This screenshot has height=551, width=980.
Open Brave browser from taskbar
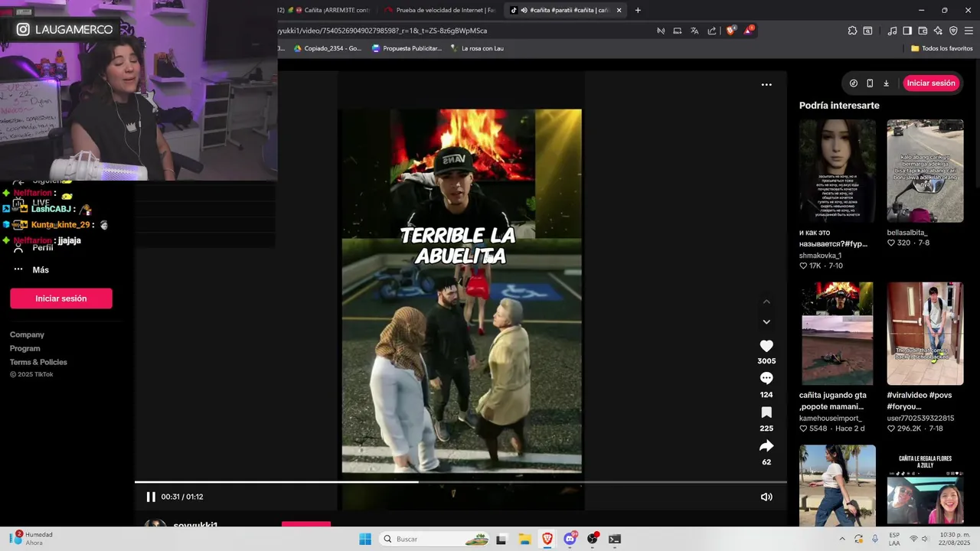tap(547, 539)
